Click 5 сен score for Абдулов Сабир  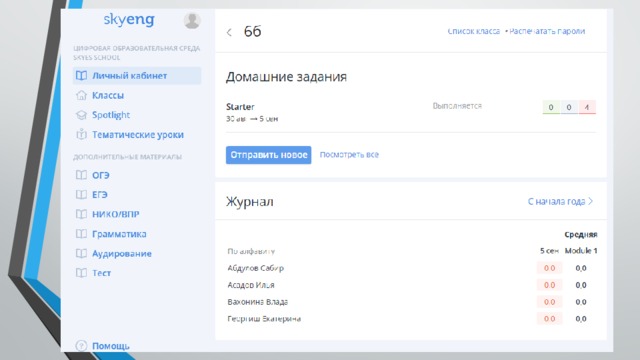pyautogui.click(x=549, y=268)
